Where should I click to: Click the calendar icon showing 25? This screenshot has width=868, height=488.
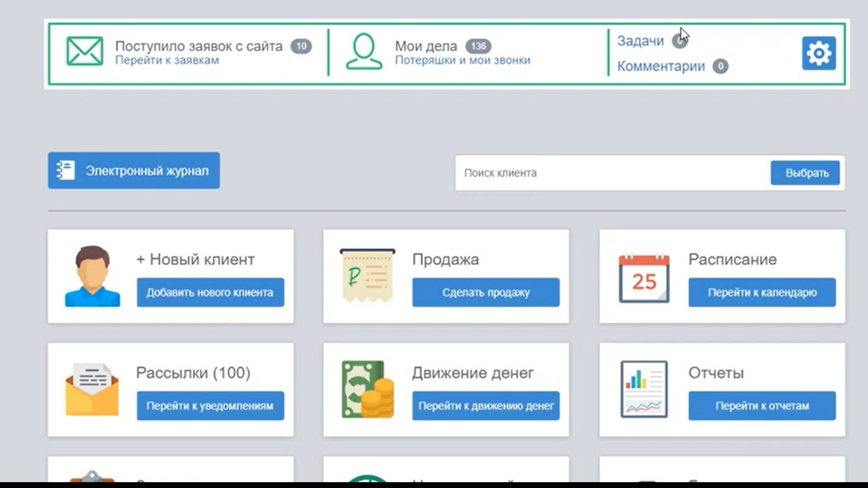(x=643, y=278)
